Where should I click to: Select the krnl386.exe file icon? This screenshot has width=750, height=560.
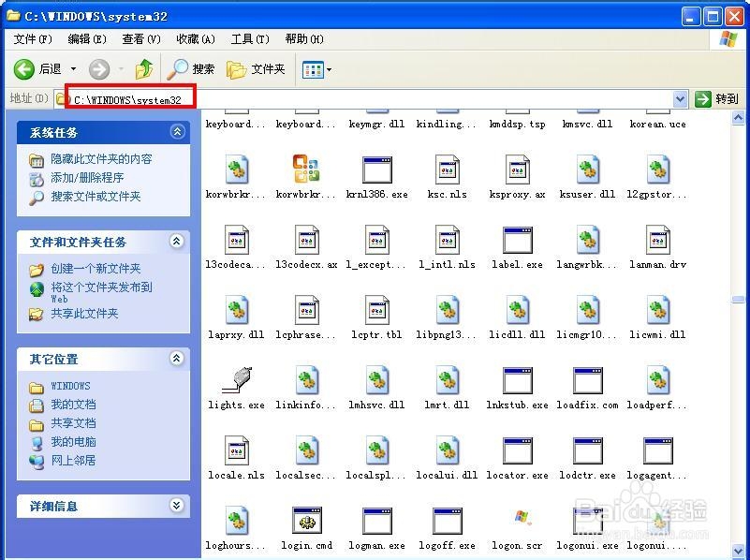377,169
